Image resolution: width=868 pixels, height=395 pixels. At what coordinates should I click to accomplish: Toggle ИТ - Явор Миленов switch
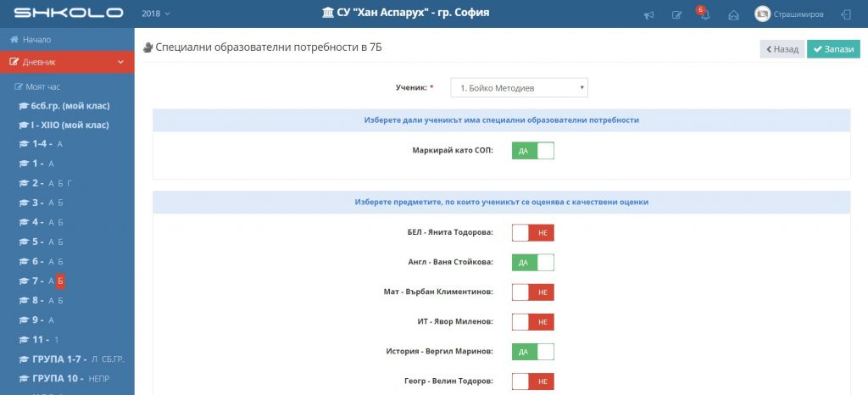532,322
